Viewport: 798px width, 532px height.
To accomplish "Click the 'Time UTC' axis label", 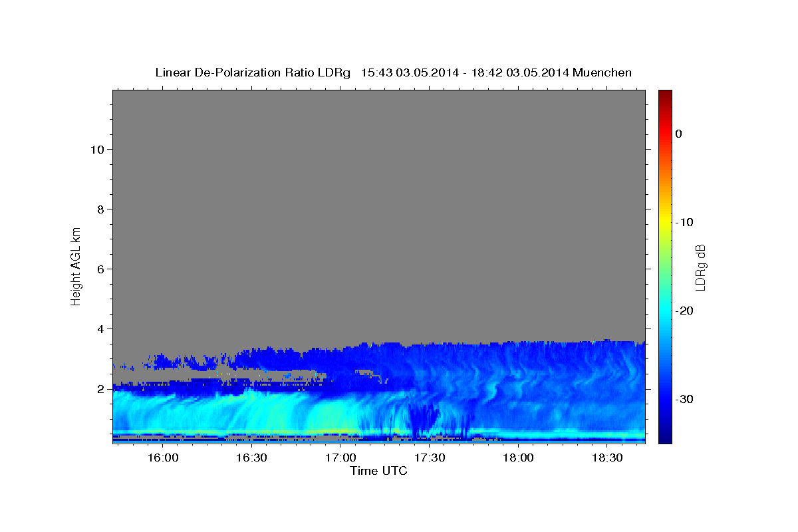I will pos(378,471).
